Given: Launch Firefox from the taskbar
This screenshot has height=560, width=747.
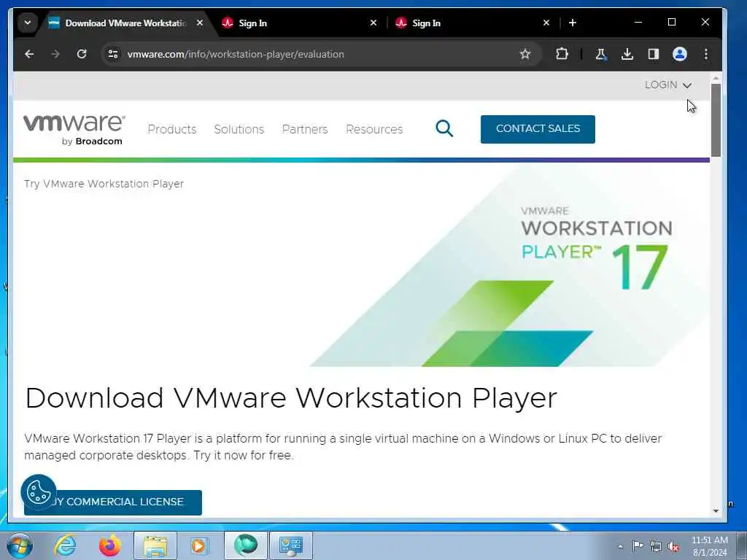Looking at the screenshot, I should pyautogui.click(x=109, y=545).
